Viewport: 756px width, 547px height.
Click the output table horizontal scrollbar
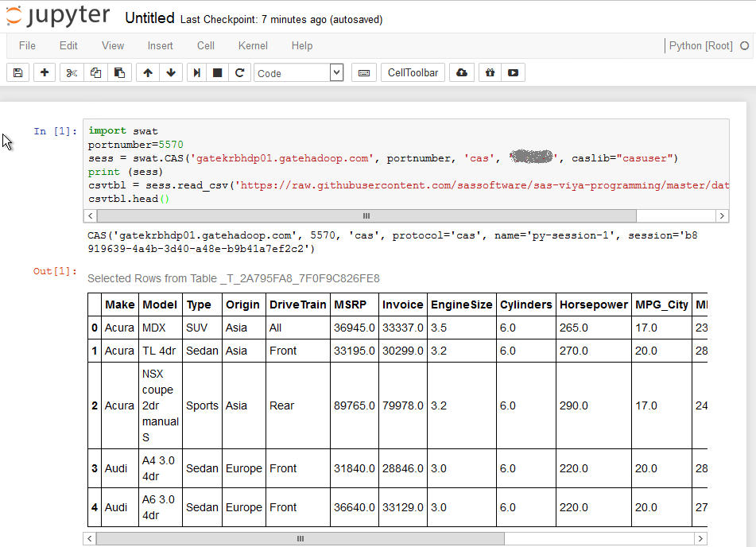300,539
